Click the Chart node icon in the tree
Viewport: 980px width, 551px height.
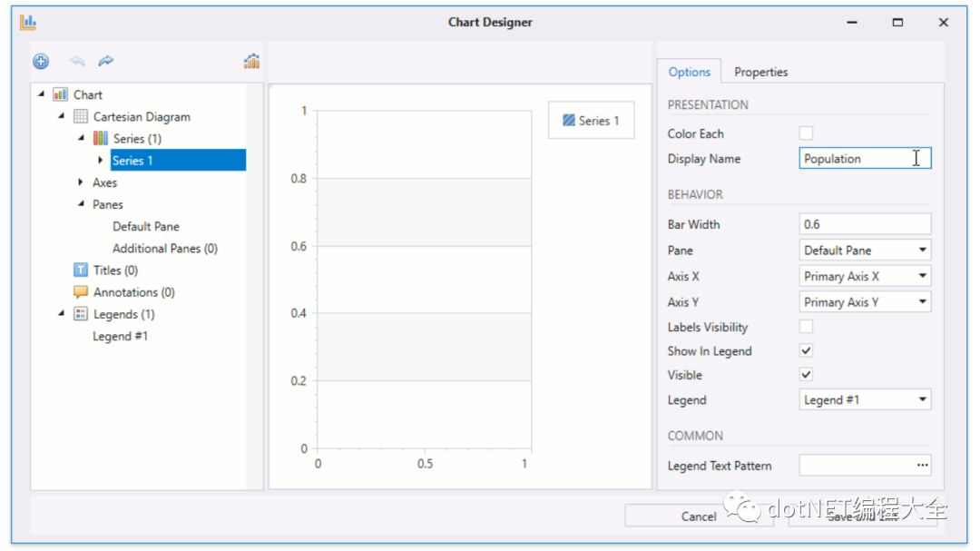tap(59, 94)
